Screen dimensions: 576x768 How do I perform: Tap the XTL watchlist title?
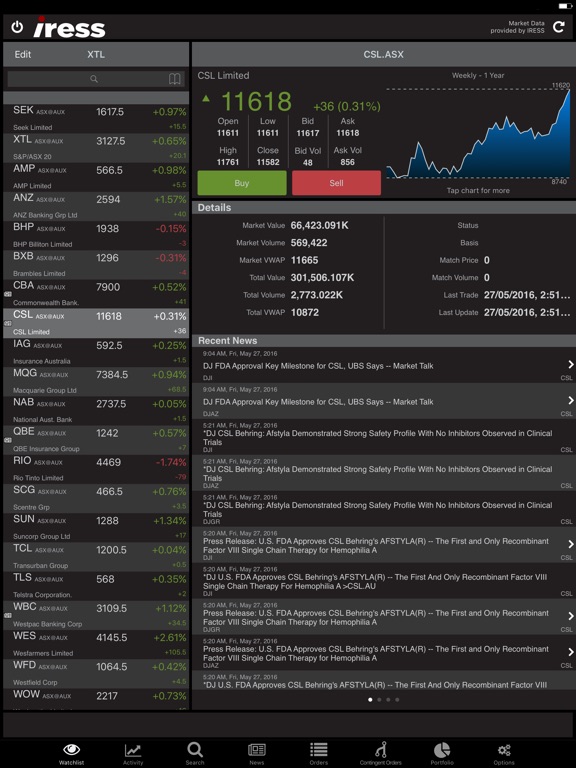(x=96, y=54)
